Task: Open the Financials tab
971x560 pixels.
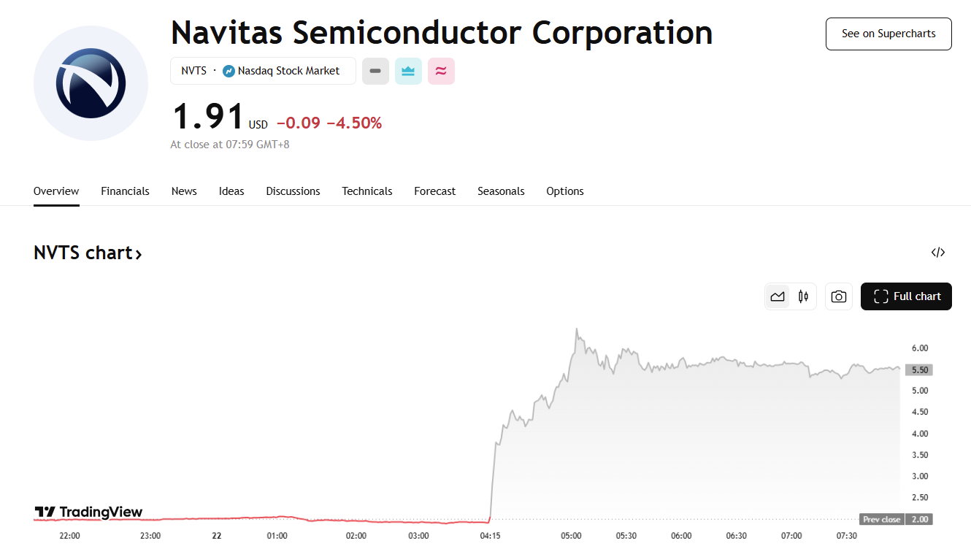Action: [x=125, y=191]
